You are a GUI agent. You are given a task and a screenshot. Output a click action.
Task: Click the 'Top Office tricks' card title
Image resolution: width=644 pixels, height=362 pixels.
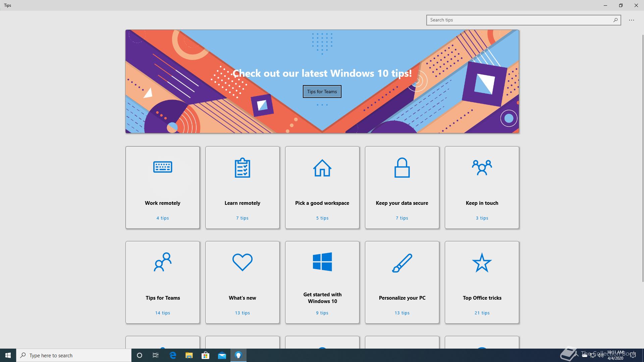[482, 298]
